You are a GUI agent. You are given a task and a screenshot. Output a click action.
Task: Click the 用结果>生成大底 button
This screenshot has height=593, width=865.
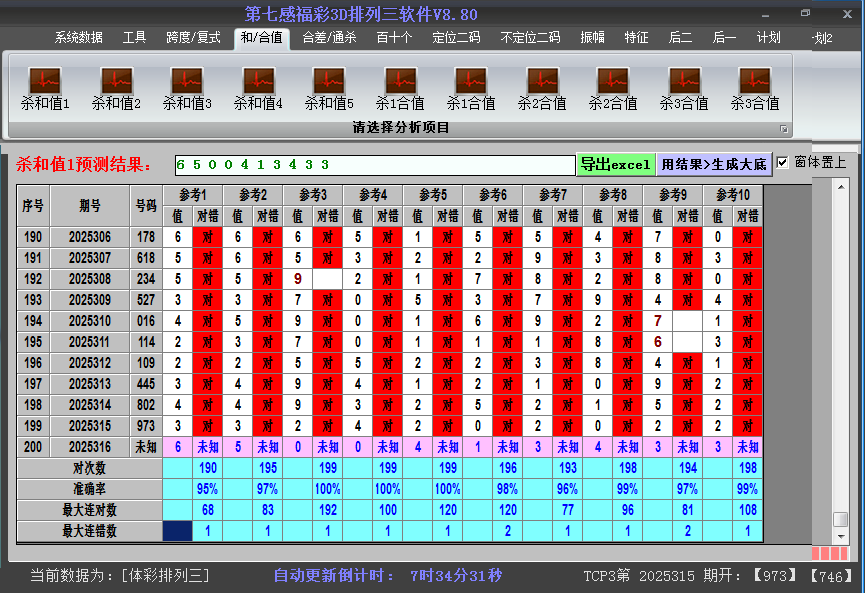714,164
